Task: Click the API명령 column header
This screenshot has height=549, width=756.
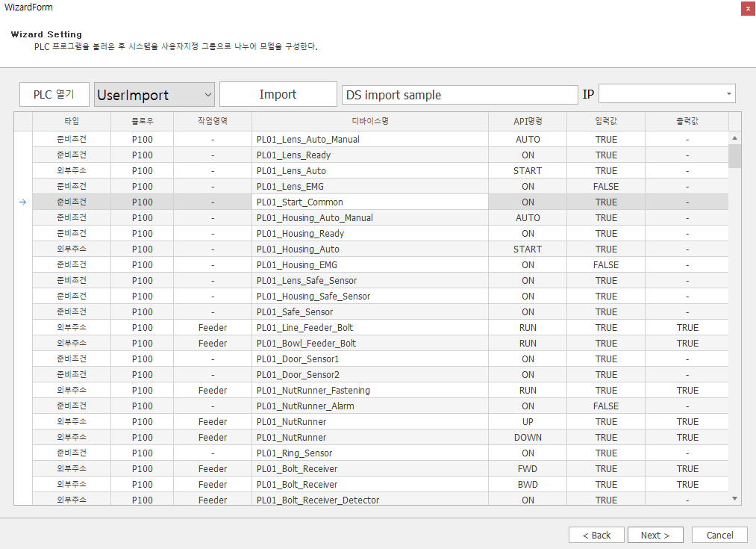Action: click(528, 121)
